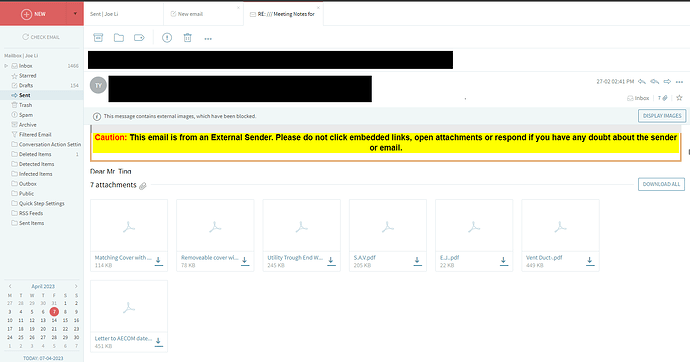
Task: Click the forward arrow icon
Action: pos(667,82)
